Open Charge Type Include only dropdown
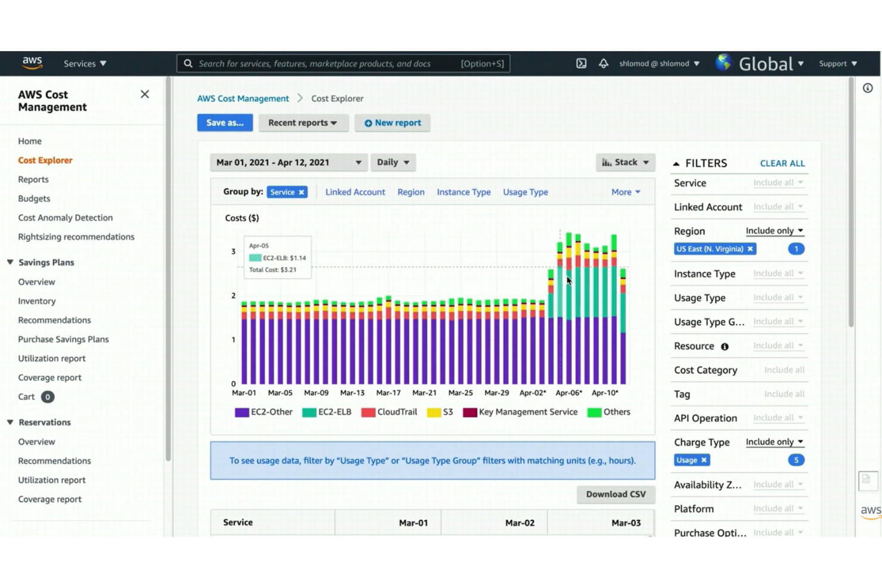Image resolution: width=882 pixels, height=588 pixels. pos(774,441)
